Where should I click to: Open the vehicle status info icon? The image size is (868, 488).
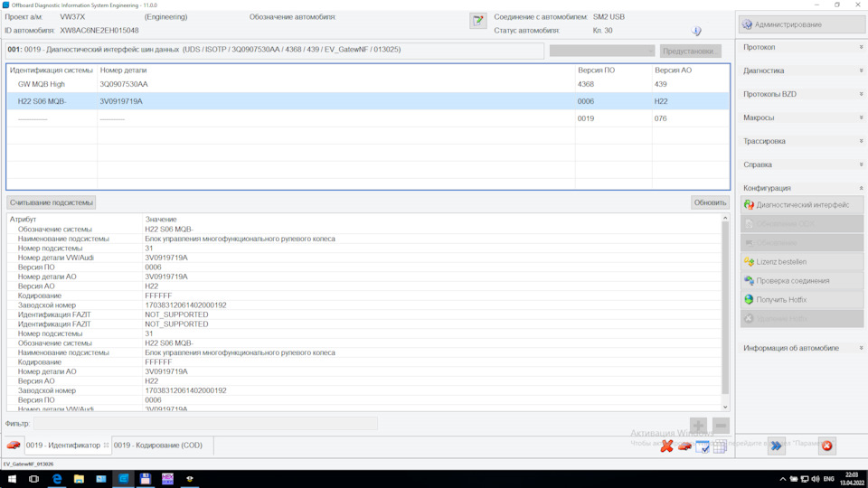[696, 31]
